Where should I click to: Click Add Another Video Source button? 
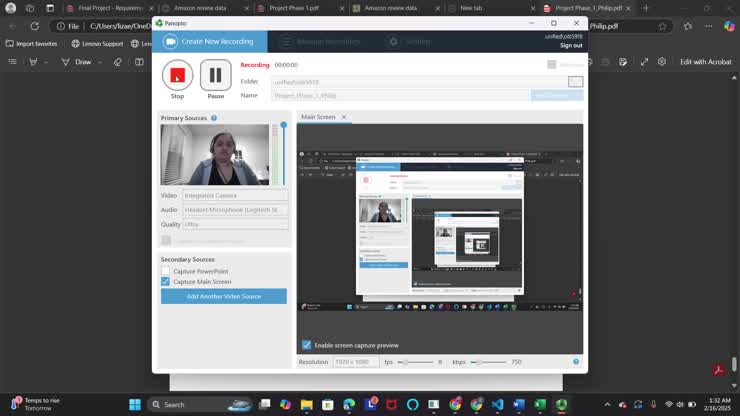[223, 296]
